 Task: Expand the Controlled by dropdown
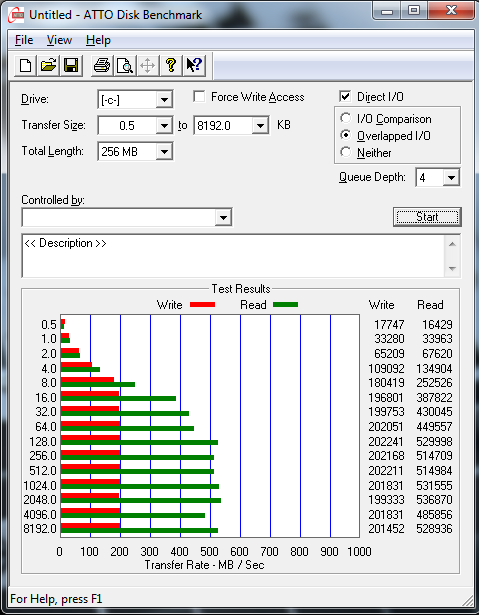click(223, 218)
